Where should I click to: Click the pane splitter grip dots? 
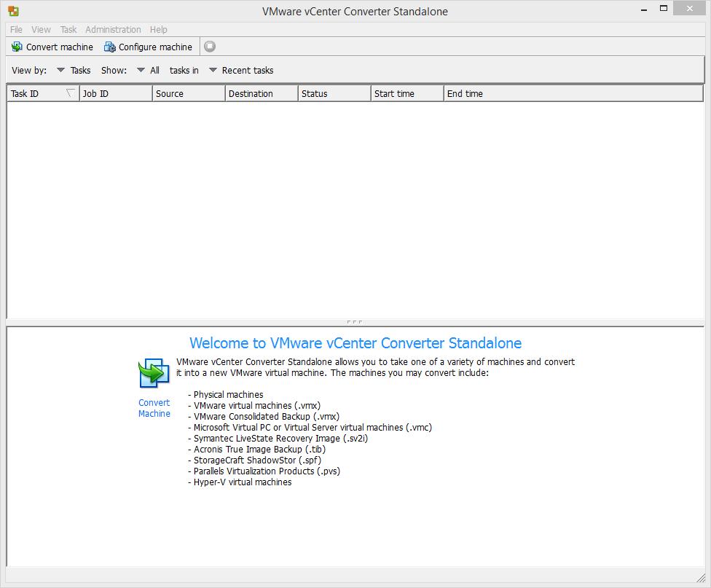tap(355, 322)
